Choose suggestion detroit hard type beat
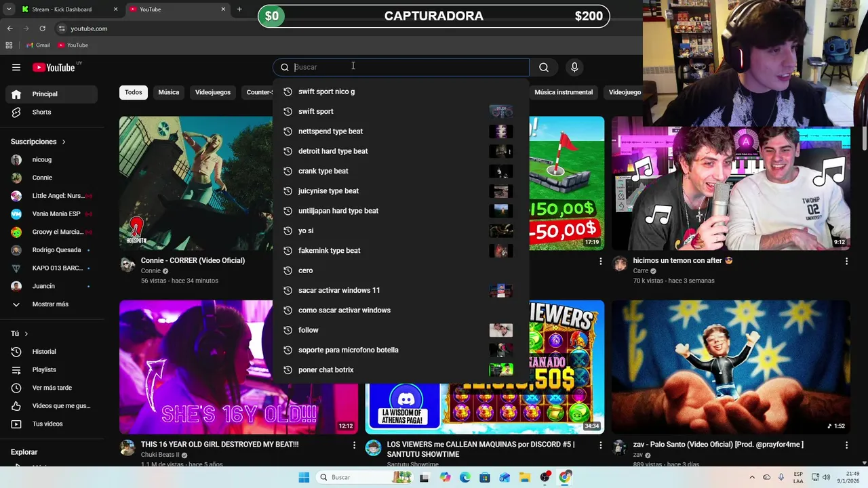This screenshot has width=868, height=488. 400,151
